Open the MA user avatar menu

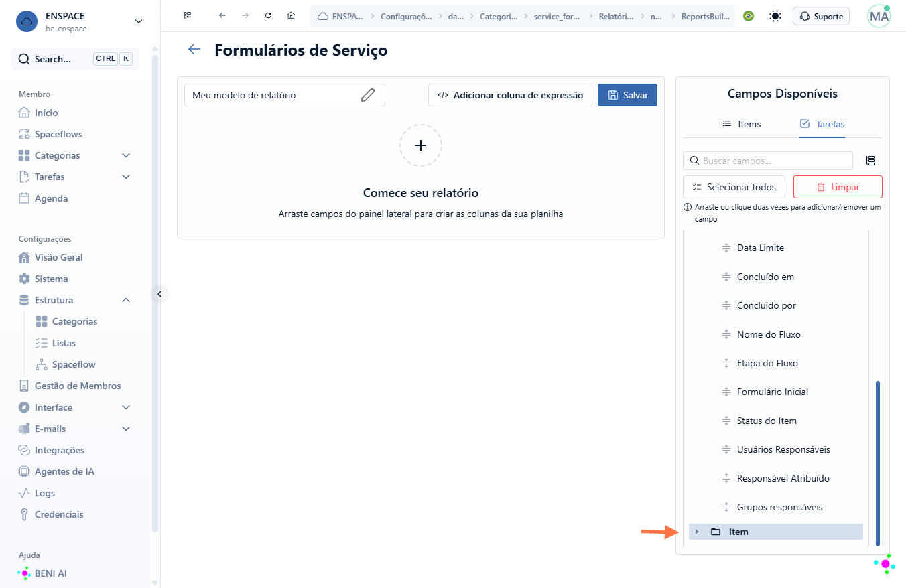pos(879,16)
